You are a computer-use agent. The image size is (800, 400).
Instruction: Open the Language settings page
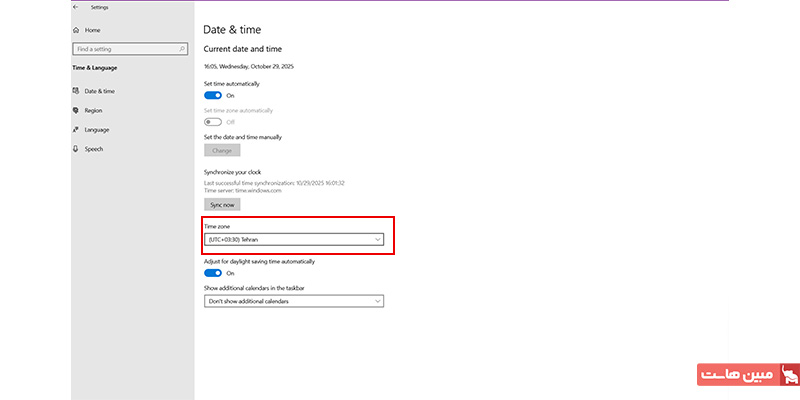pos(97,129)
